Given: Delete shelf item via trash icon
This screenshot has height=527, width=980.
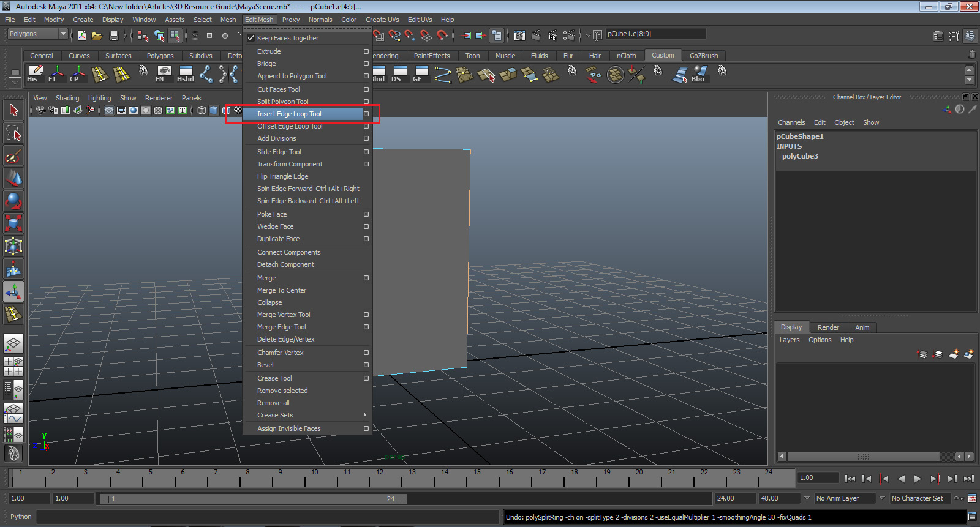Looking at the screenshot, I should coord(971,55).
